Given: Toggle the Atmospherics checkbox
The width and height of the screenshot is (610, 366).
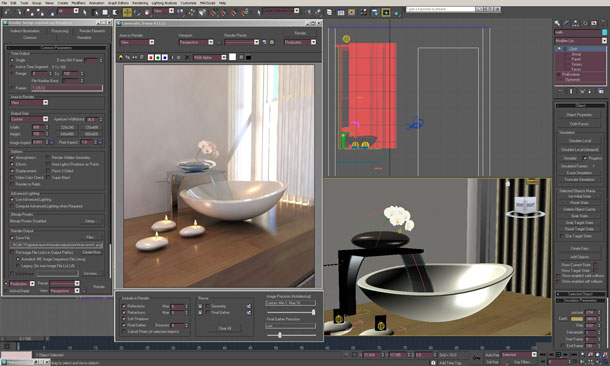Looking at the screenshot, I should [x=12, y=158].
